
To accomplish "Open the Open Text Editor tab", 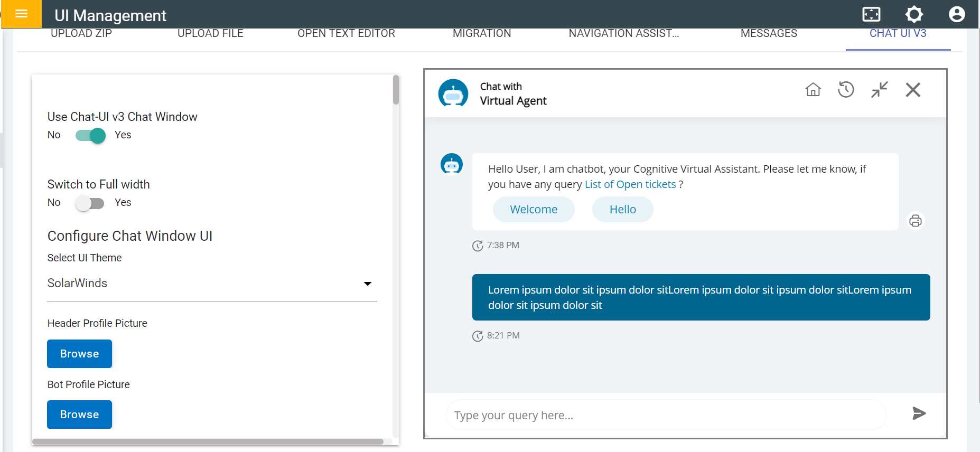I will pos(346,34).
